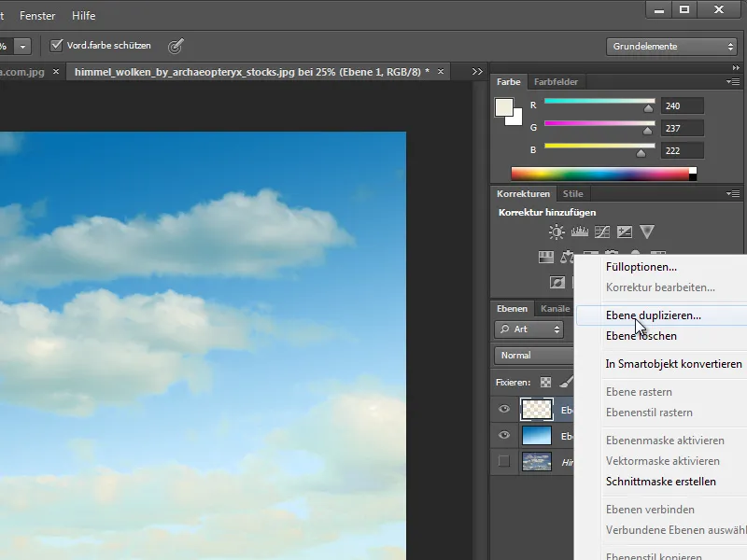747x560 pixels.
Task: Minimize the Photoshop window
Action: pyautogui.click(x=659, y=9)
